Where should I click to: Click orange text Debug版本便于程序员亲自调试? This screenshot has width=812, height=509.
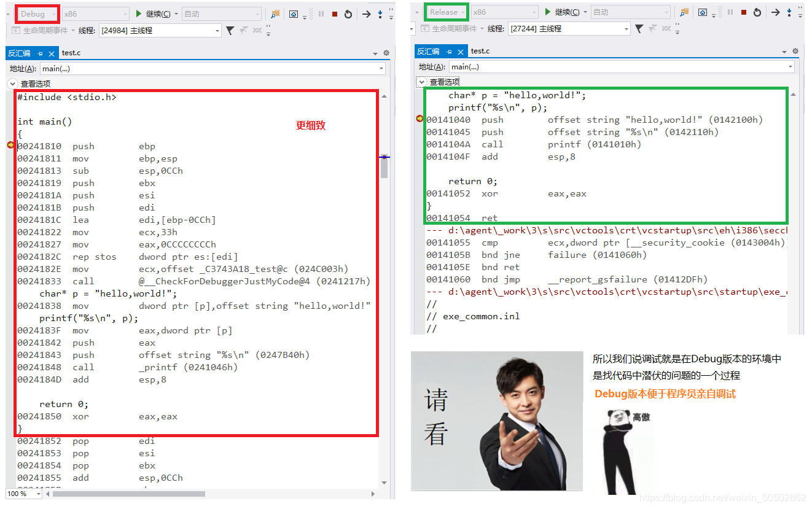click(665, 394)
